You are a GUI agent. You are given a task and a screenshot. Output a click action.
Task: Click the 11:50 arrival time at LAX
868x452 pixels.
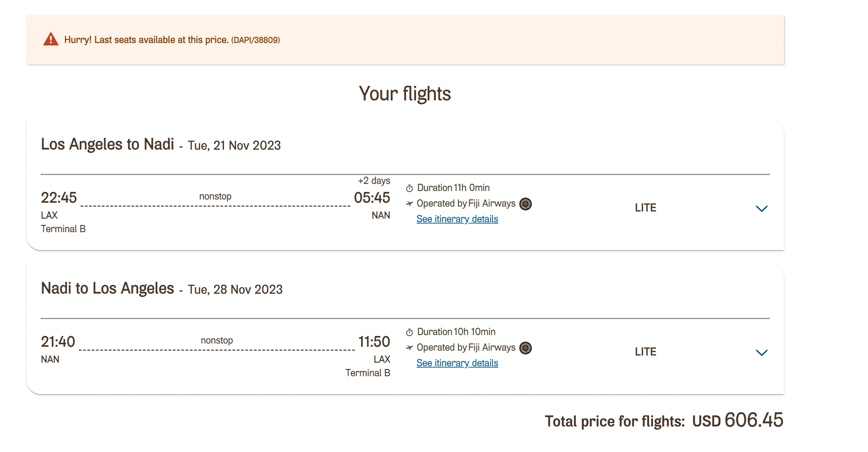[374, 342]
